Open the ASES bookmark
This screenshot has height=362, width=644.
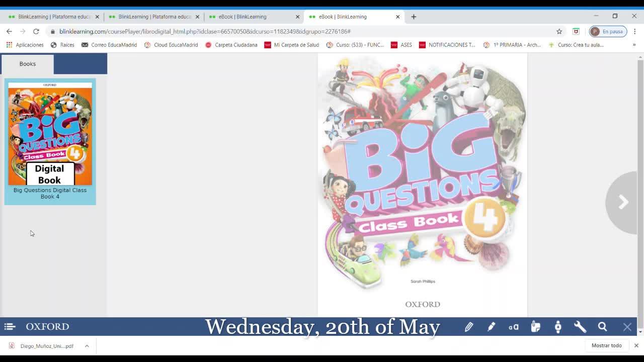pos(401,45)
